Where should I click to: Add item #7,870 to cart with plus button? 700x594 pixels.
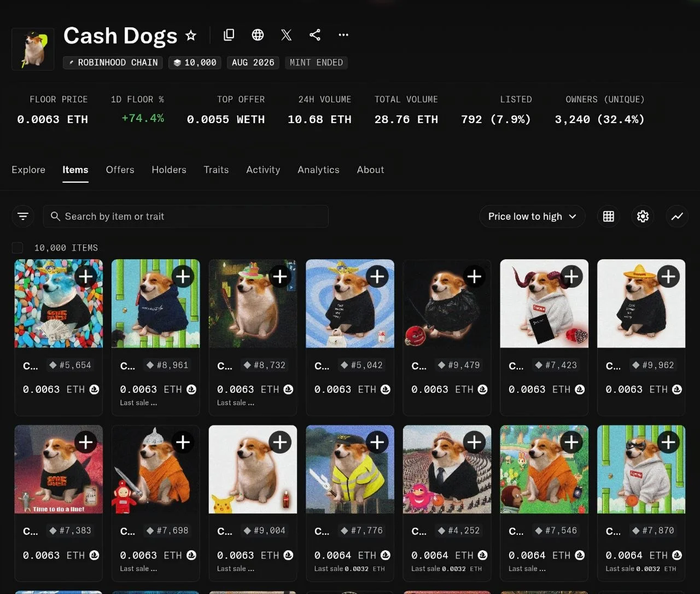click(x=668, y=442)
